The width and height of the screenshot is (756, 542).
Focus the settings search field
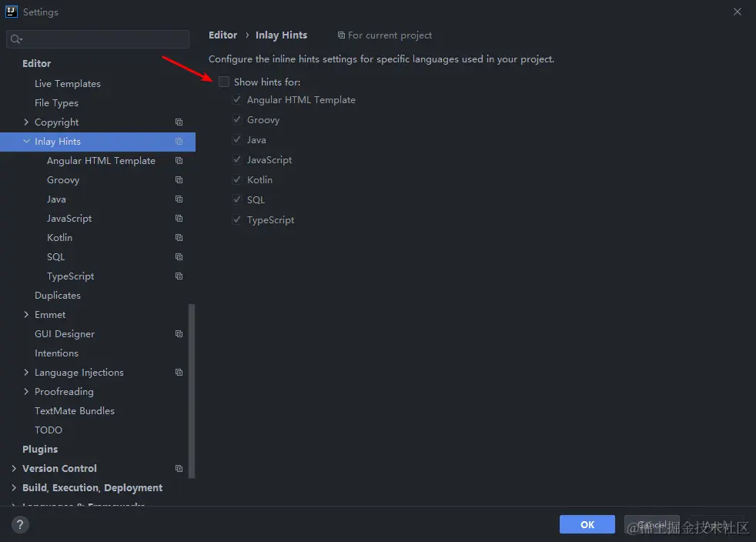(x=98, y=39)
